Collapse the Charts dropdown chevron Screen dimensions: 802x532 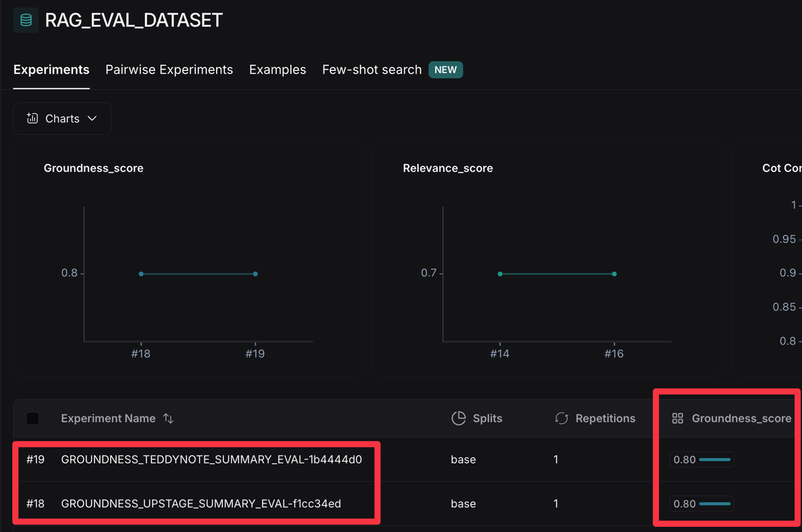coord(92,119)
